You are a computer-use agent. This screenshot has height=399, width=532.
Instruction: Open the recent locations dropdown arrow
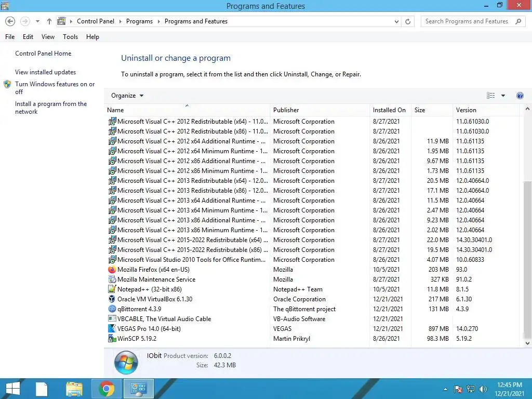coord(37,21)
